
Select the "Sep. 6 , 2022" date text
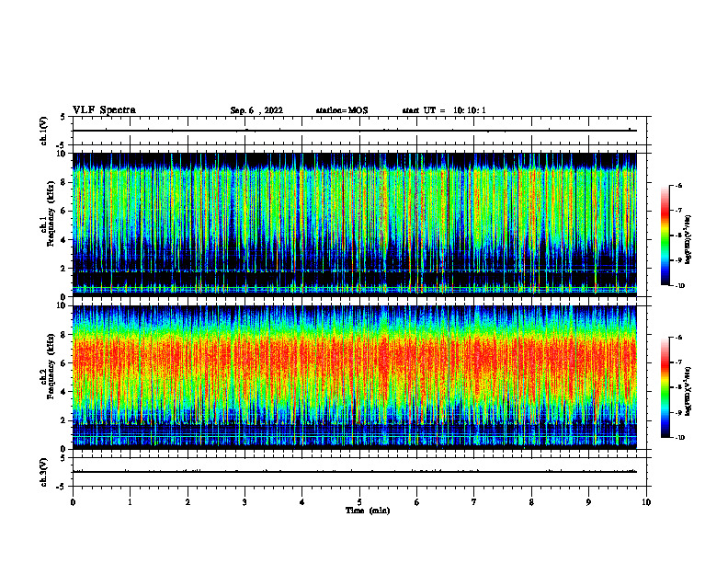pyautogui.click(x=256, y=110)
